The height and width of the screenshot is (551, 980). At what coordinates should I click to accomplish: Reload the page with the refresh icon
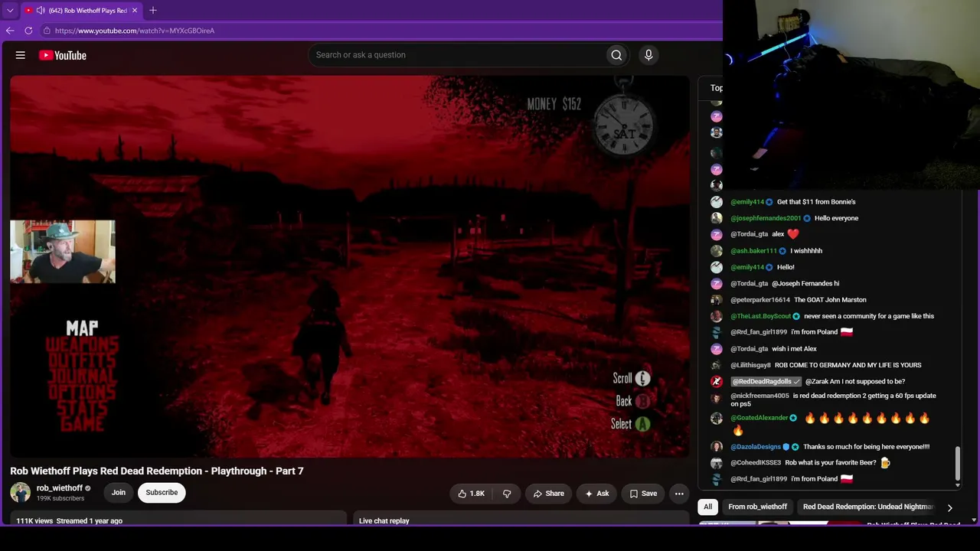[28, 31]
